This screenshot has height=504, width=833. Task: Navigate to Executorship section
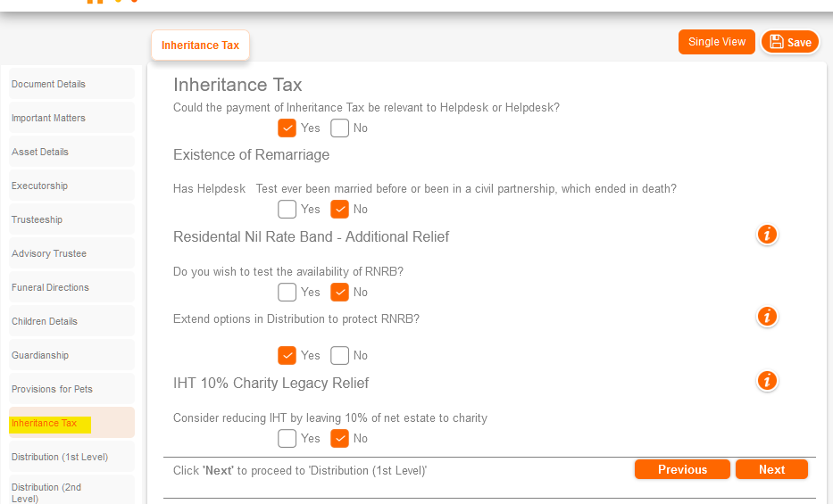[40, 186]
